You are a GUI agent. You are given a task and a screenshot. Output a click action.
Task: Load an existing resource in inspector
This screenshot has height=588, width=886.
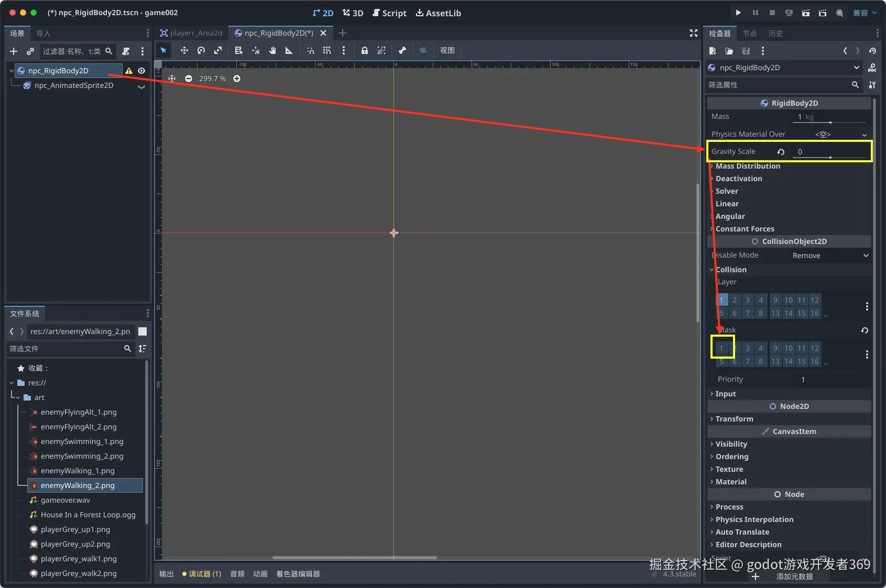click(x=729, y=51)
